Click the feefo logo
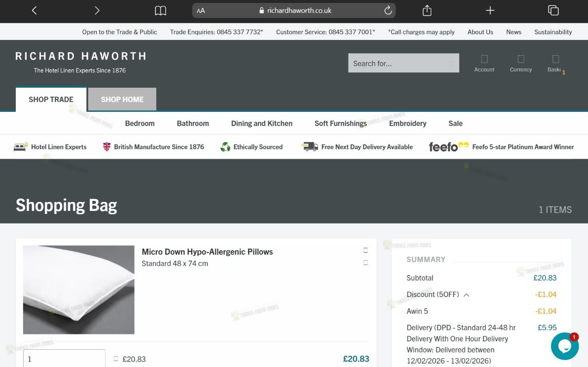This screenshot has height=367, width=588. click(449, 147)
